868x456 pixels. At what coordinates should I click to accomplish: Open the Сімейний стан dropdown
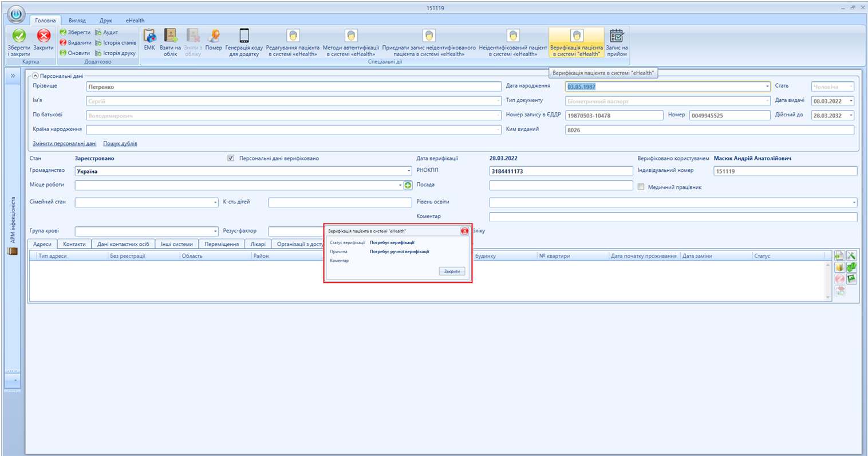(215, 202)
